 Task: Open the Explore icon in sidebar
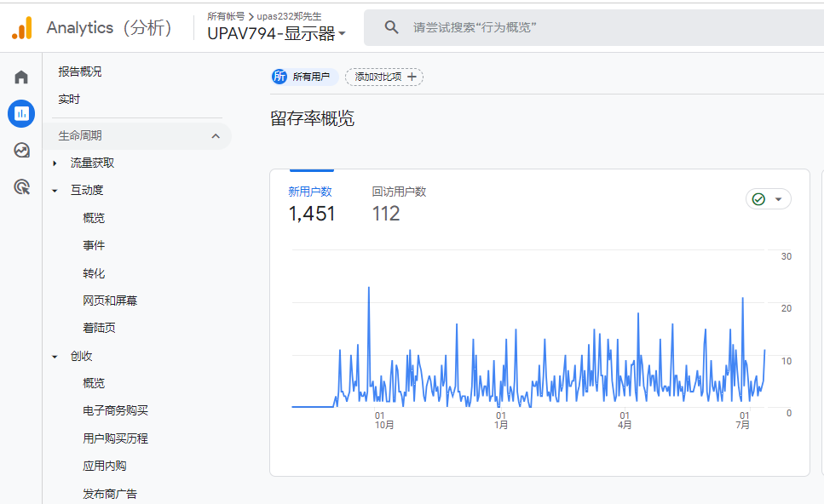21,150
